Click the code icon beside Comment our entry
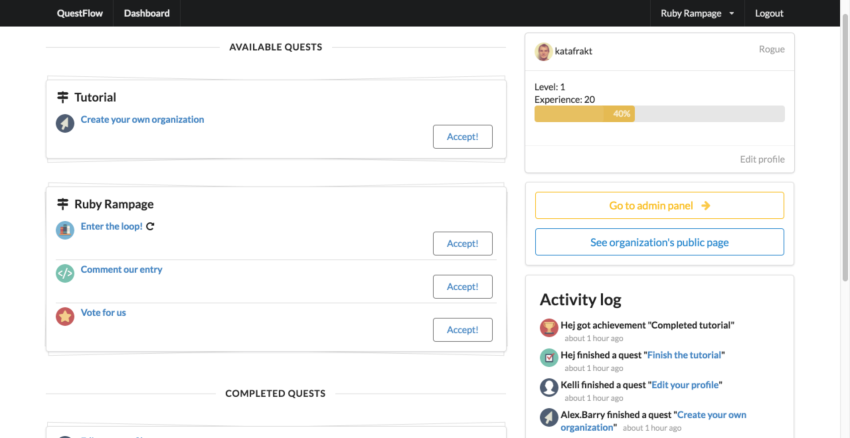 tap(65, 273)
